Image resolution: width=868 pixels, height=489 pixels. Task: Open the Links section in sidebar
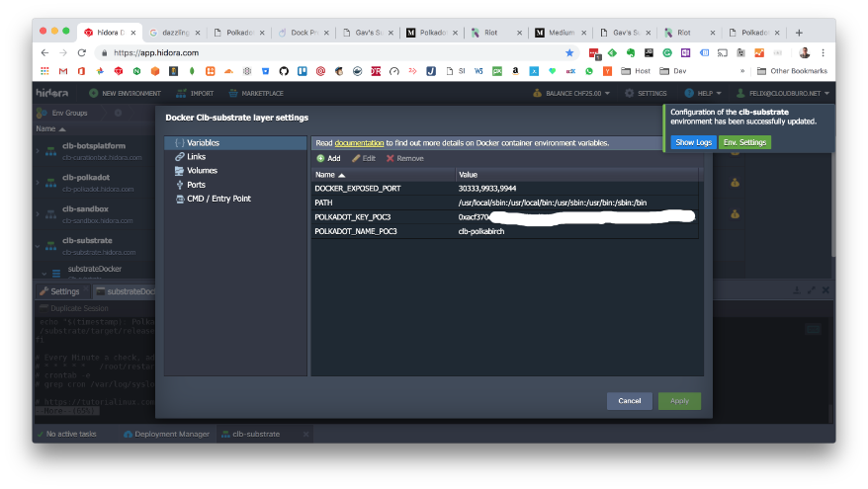[x=196, y=157]
